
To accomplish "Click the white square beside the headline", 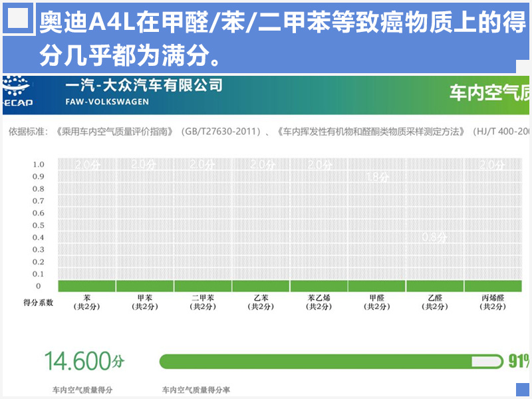I will pyautogui.click(x=18, y=18).
